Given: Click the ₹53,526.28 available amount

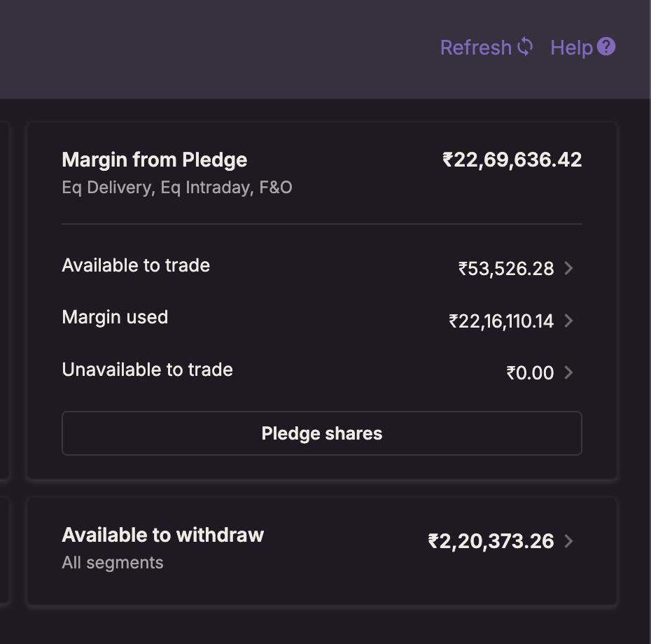Looking at the screenshot, I should point(506,268).
